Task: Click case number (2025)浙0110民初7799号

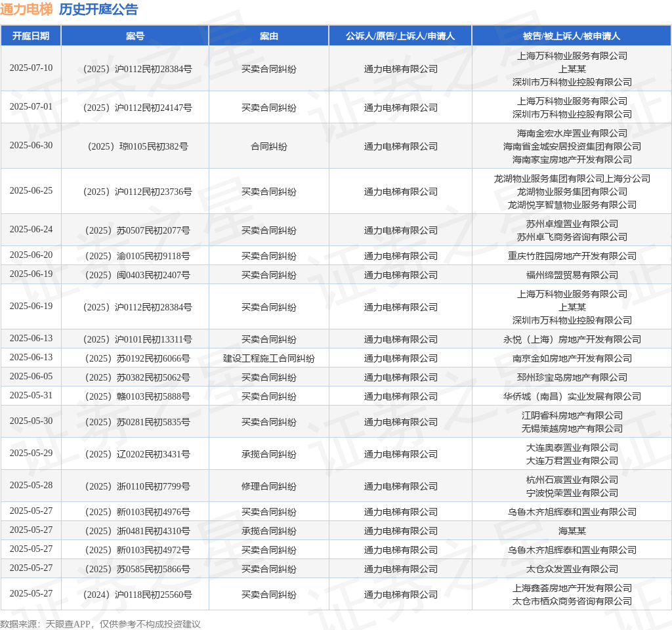Action: click(x=138, y=486)
